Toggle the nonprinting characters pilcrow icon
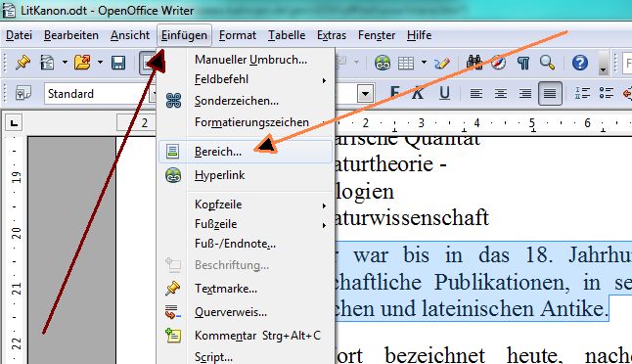632x364 pixels. click(522, 63)
